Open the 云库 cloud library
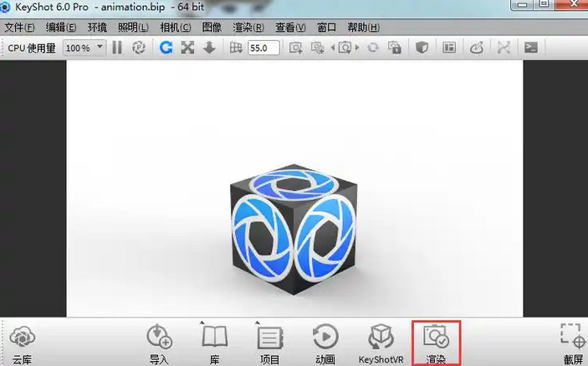 pos(22,342)
